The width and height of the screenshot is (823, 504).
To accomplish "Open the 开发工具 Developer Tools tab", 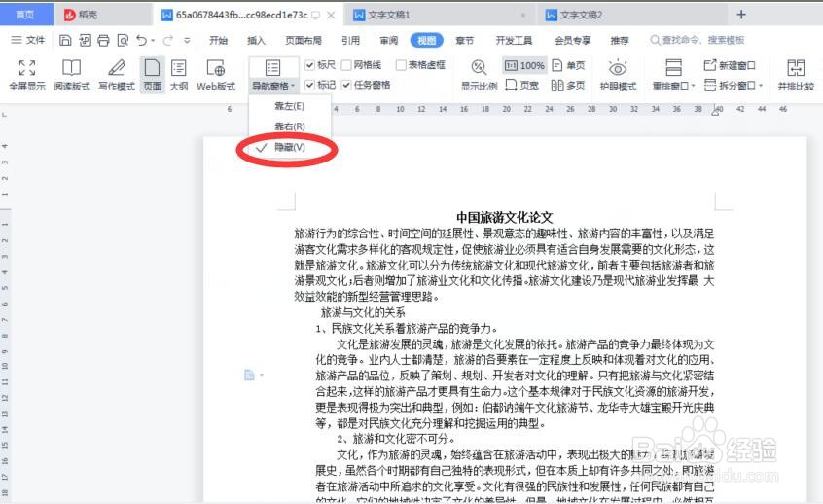I will click(x=514, y=41).
